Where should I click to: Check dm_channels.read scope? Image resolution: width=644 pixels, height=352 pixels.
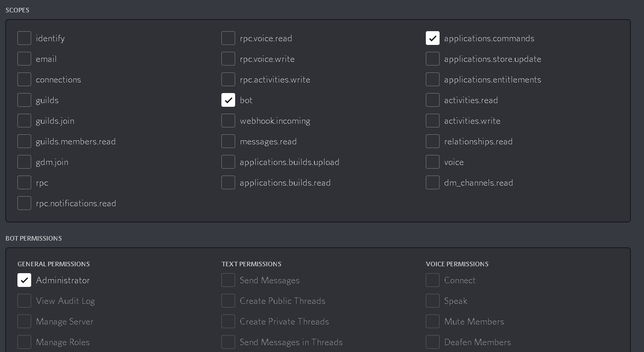[432, 182]
